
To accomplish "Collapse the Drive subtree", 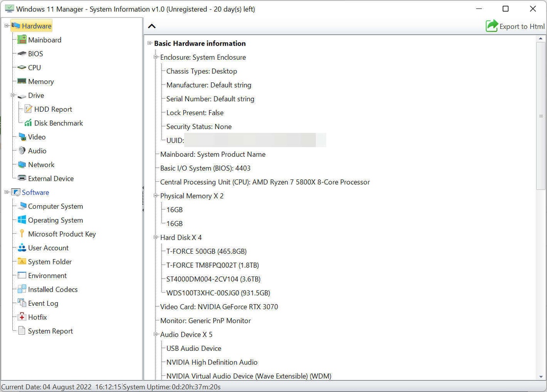I will (13, 96).
